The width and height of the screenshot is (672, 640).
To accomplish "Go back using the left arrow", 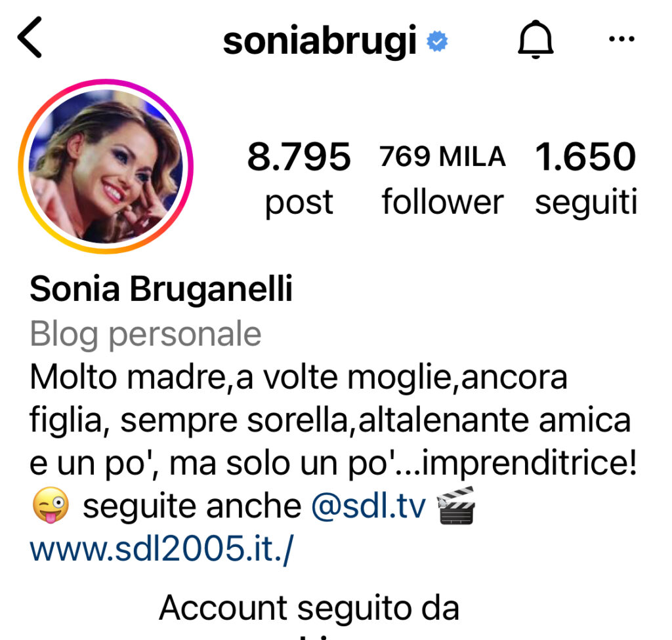I will 30,37.
